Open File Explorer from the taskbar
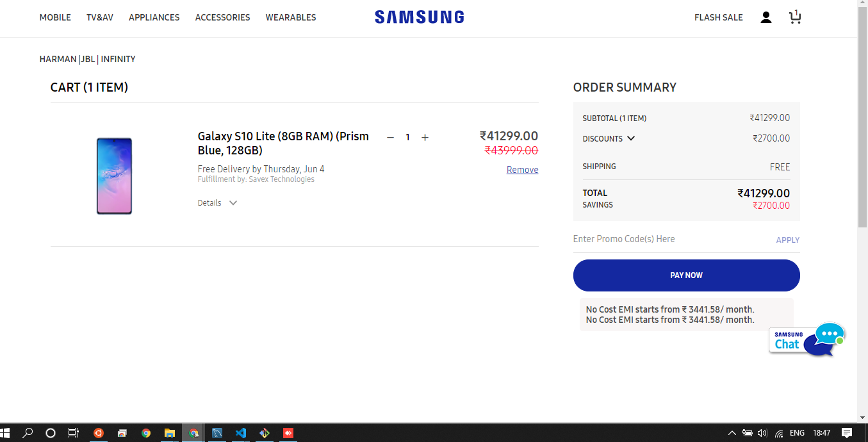 170,433
